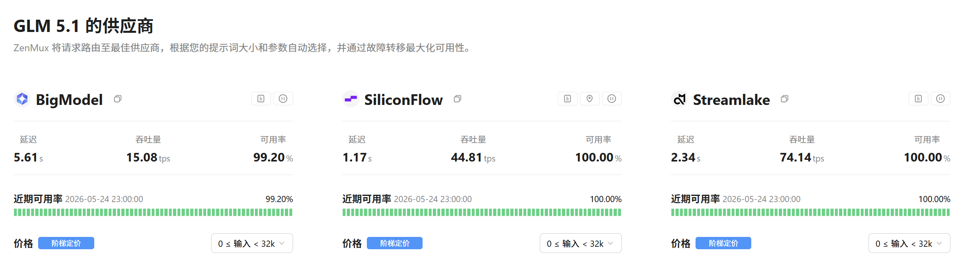Viewport: 980px width, 257px height.
Task: Click BigModel's pause circle icon
Action: (283, 99)
